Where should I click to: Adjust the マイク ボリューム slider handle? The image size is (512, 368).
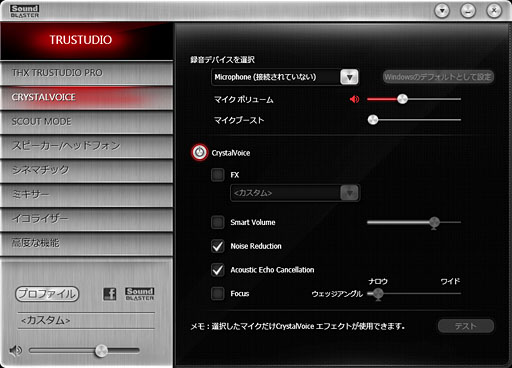[x=402, y=99]
